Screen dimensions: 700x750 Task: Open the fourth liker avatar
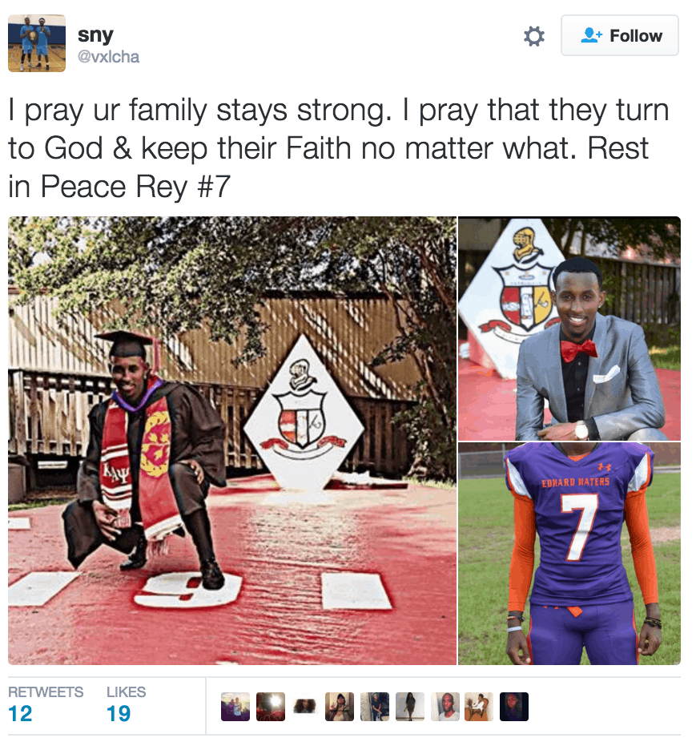340,707
